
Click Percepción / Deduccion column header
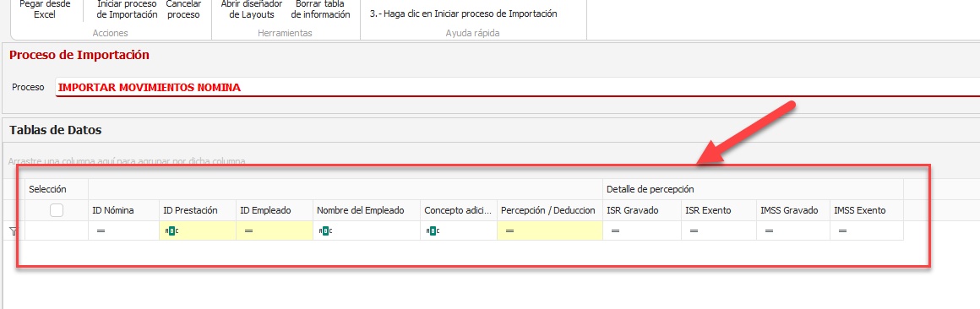click(x=549, y=210)
